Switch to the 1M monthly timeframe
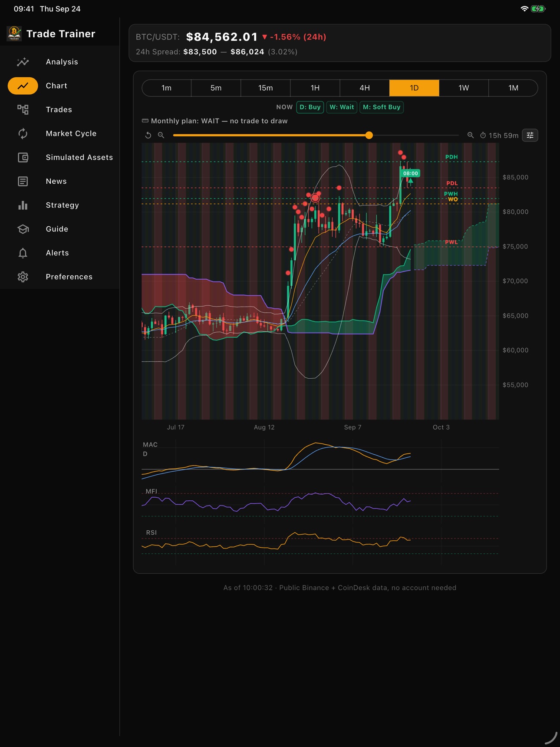Screen dimensions: 560x747 (x=514, y=88)
